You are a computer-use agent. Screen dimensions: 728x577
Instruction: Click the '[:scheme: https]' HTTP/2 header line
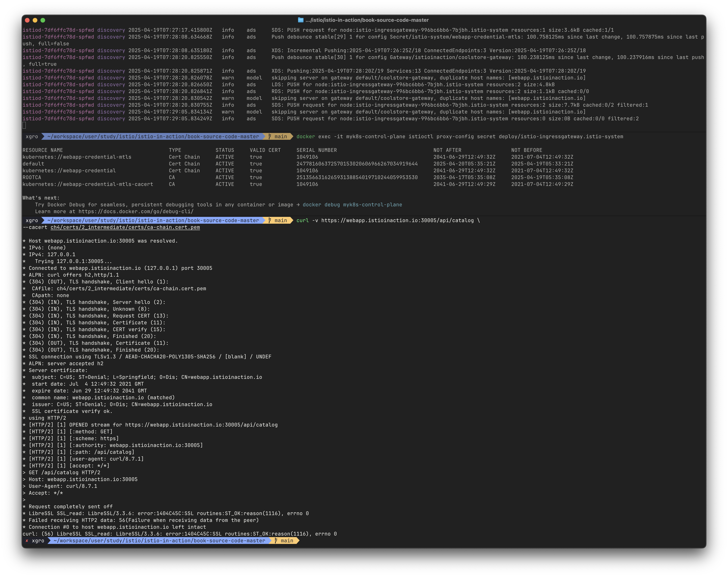point(71,439)
